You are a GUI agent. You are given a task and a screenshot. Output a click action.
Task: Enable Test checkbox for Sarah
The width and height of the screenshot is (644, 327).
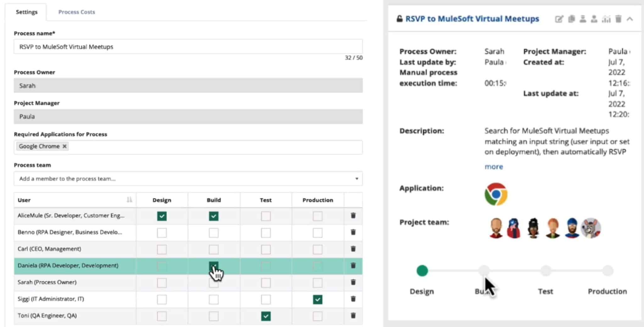pos(266,282)
